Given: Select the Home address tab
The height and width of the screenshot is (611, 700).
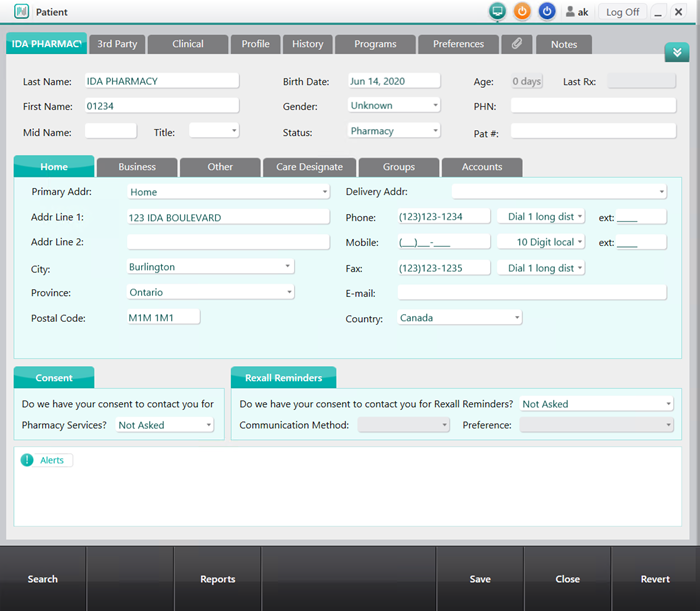Looking at the screenshot, I should click(54, 166).
